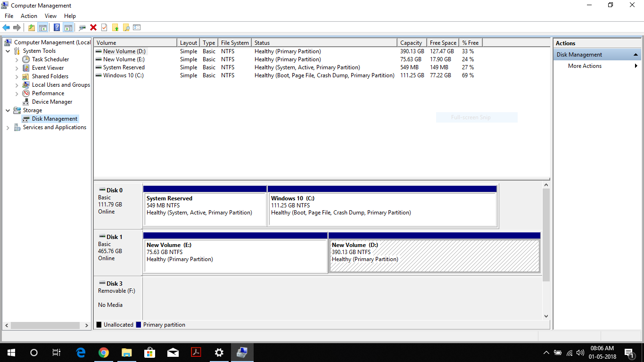This screenshot has width=644, height=362.
Task: Sort by the % Free column header
Action: pyautogui.click(x=471, y=42)
